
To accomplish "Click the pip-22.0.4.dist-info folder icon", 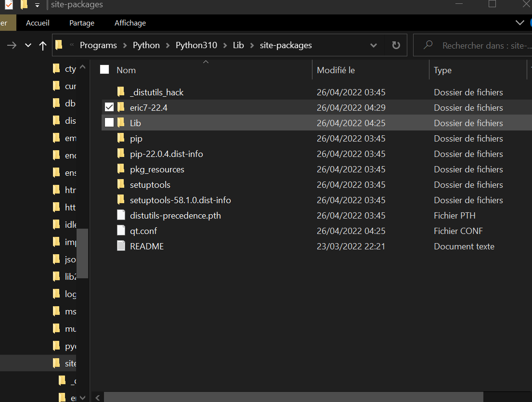I will click(121, 153).
